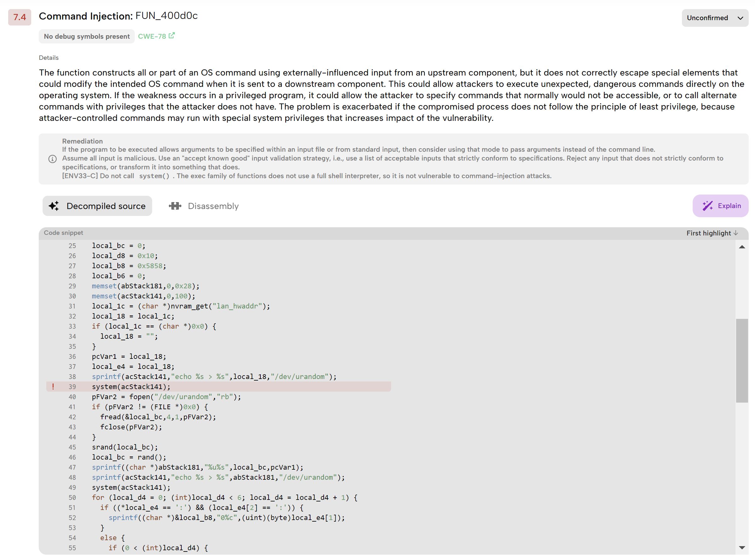
Task: Click the system() code reference in Remediation
Action: (x=154, y=176)
